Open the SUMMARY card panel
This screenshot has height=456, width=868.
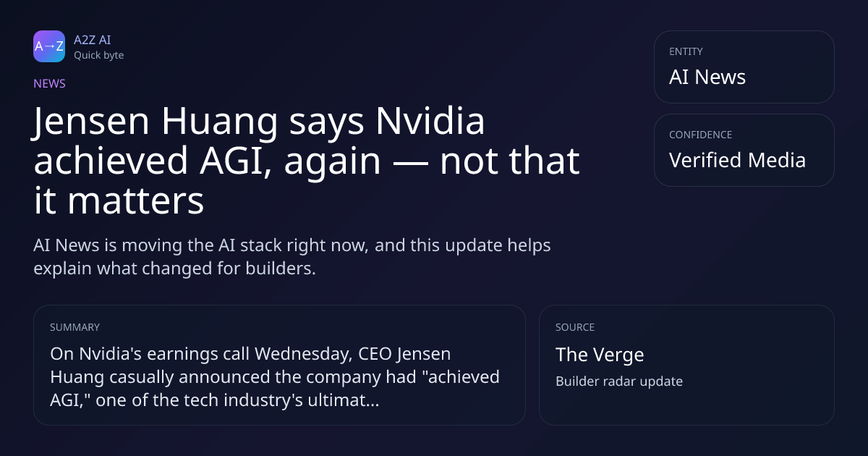tap(279, 365)
